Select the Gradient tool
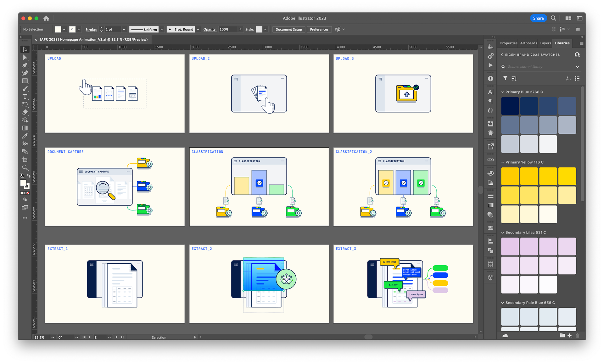Screen dimensions: 604x364 click(25, 128)
